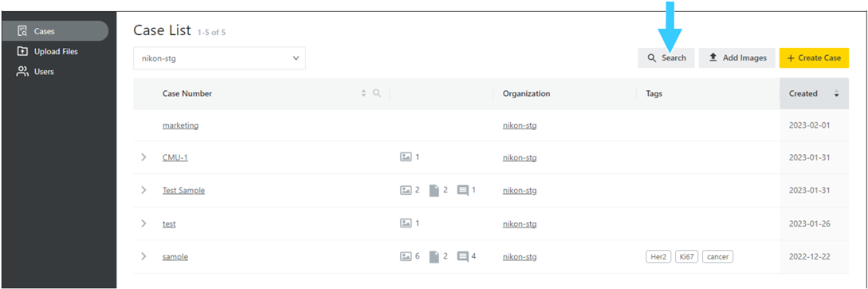Screen dimensions: 868x289
Task: Click the comment icon in Test Sample row
Action: pos(463,190)
